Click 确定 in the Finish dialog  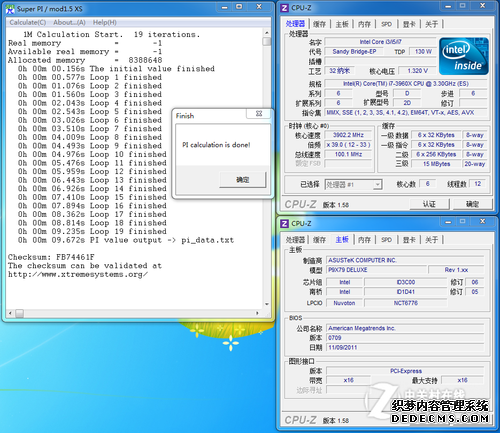[x=243, y=180]
